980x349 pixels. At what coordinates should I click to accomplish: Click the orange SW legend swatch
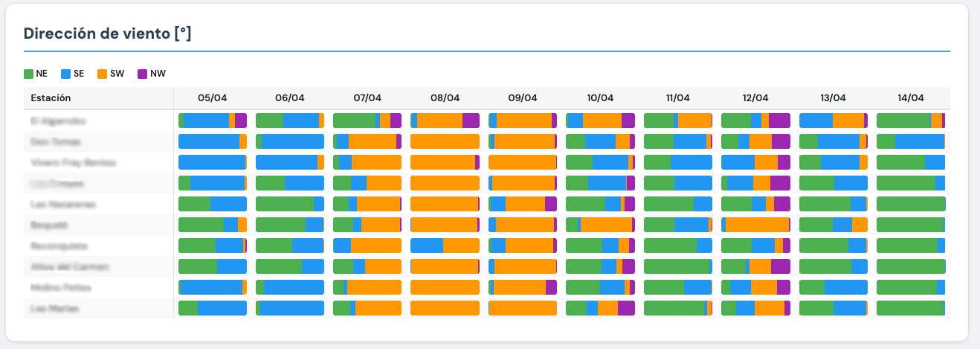[102, 74]
